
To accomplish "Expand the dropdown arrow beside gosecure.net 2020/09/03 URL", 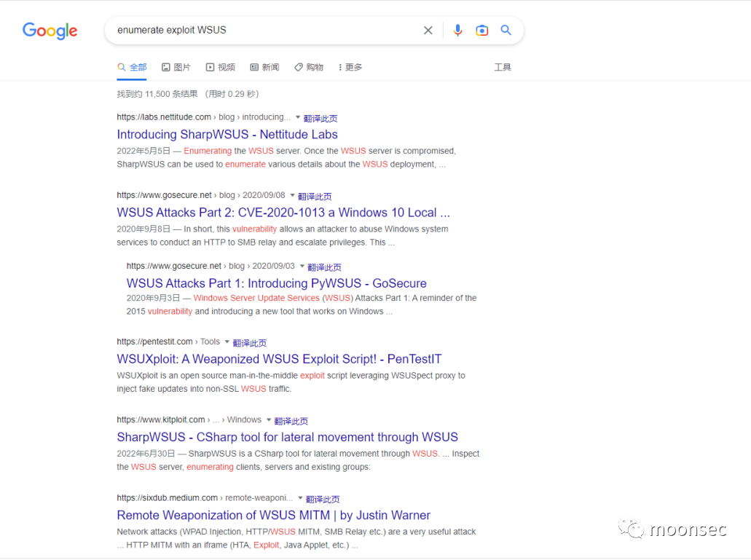I will click(x=302, y=266).
